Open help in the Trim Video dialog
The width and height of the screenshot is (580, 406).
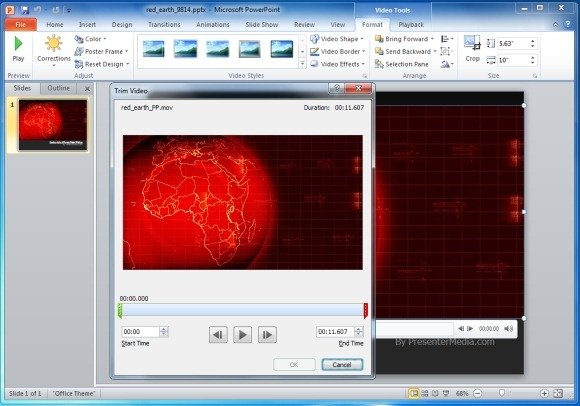pyautogui.click(x=336, y=88)
